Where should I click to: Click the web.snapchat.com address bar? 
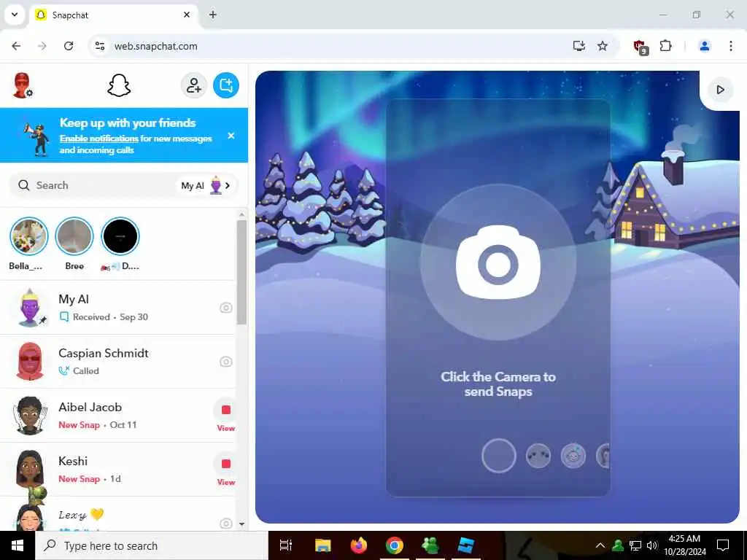[155, 46]
